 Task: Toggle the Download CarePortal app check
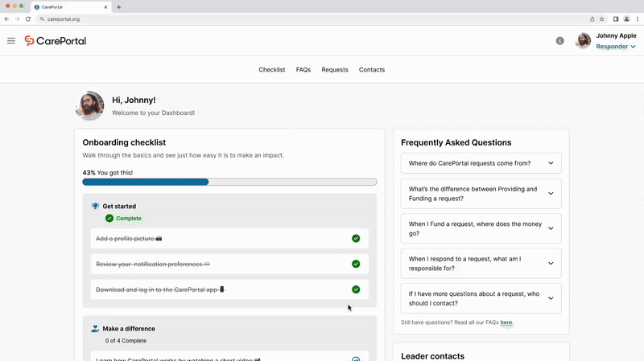[x=356, y=289]
